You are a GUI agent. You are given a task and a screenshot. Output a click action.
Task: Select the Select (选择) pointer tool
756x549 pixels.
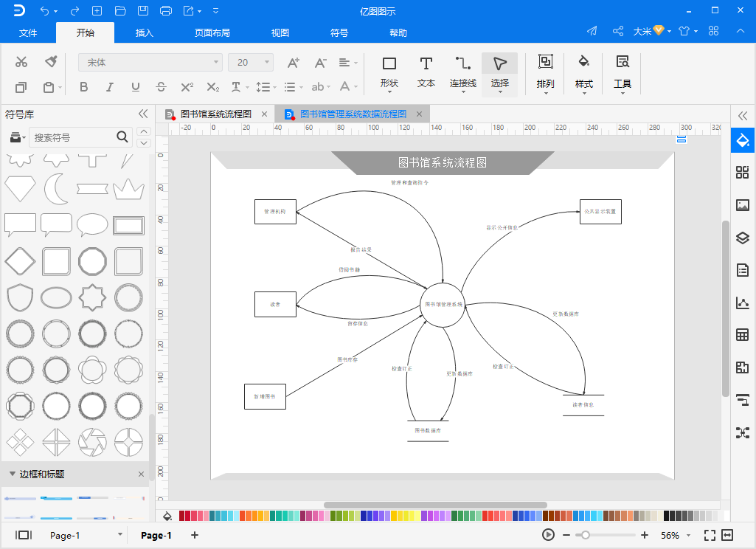[x=499, y=75]
